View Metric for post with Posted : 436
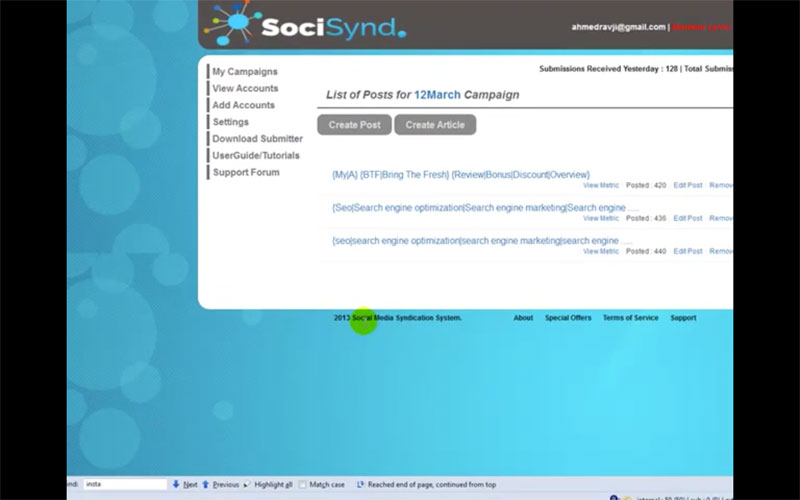 (601, 218)
